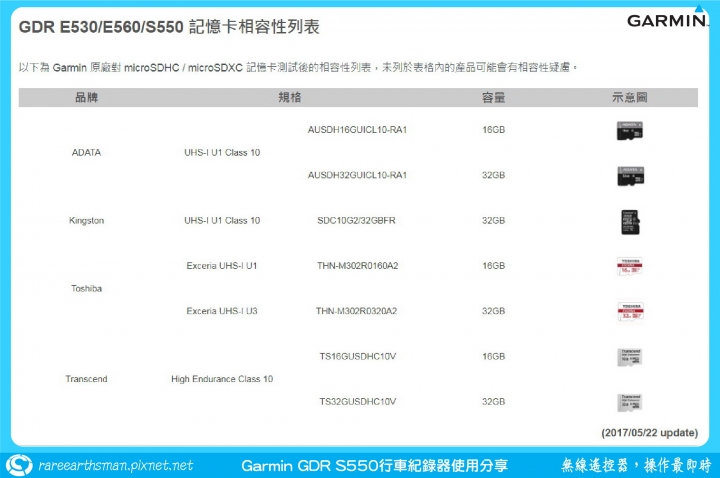Screen dimensions: 720x478
Task: Select the Kingston brand cell
Action: coord(86,220)
